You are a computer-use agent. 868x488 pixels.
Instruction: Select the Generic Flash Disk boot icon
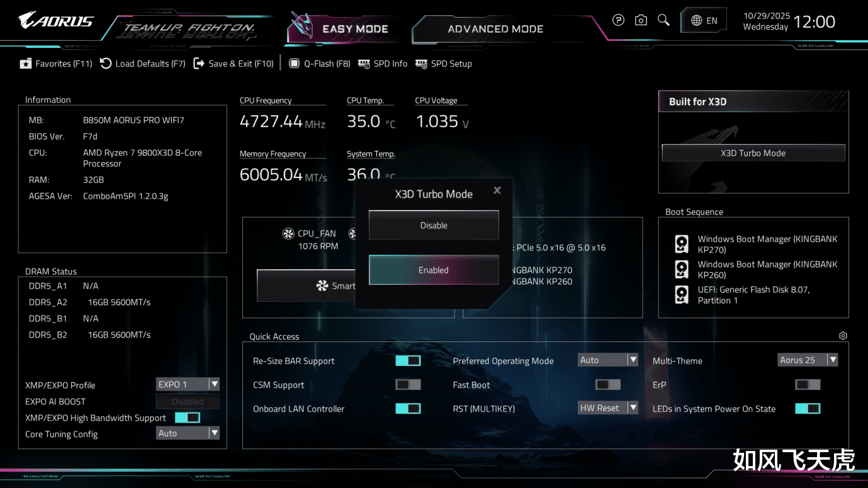681,294
